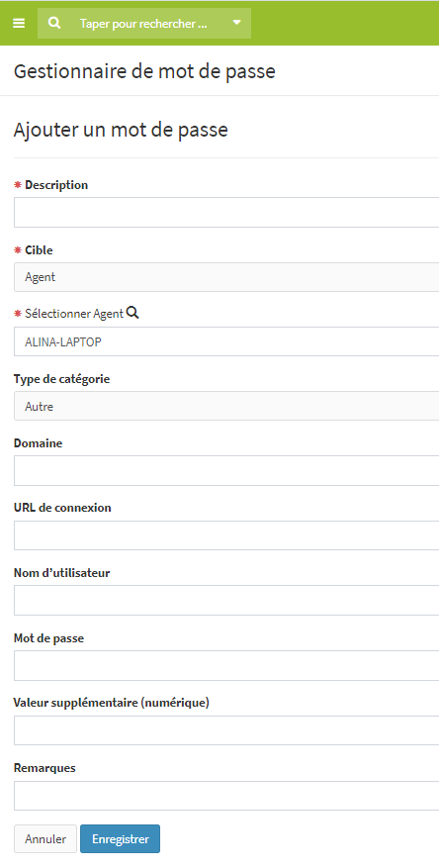Click the Remarques text field

pos(226,796)
